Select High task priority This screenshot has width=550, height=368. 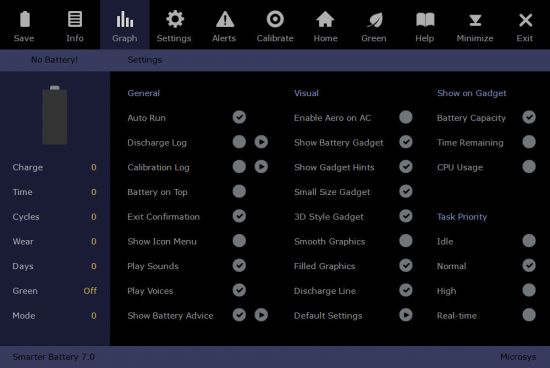(x=529, y=290)
